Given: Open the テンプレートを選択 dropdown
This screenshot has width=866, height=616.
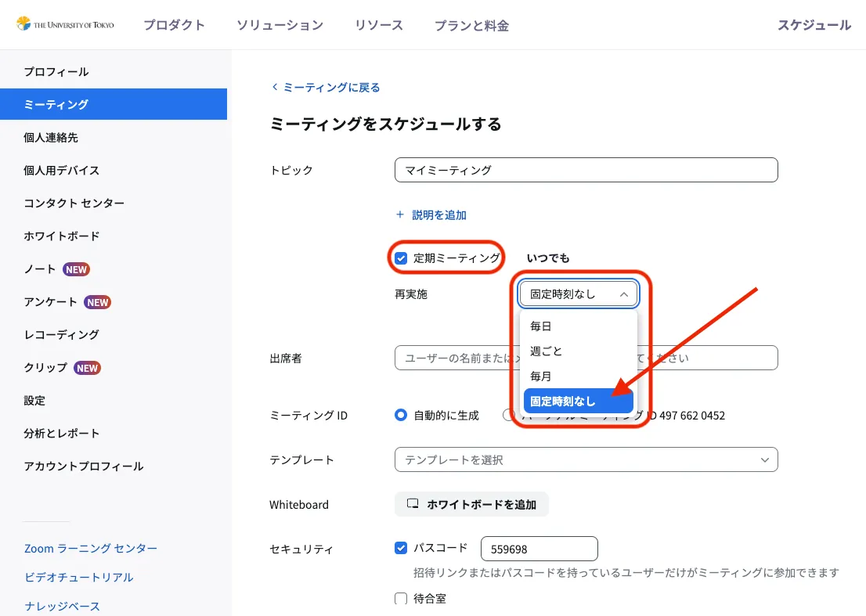Looking at the screenshot, I should tap(586, 460).
